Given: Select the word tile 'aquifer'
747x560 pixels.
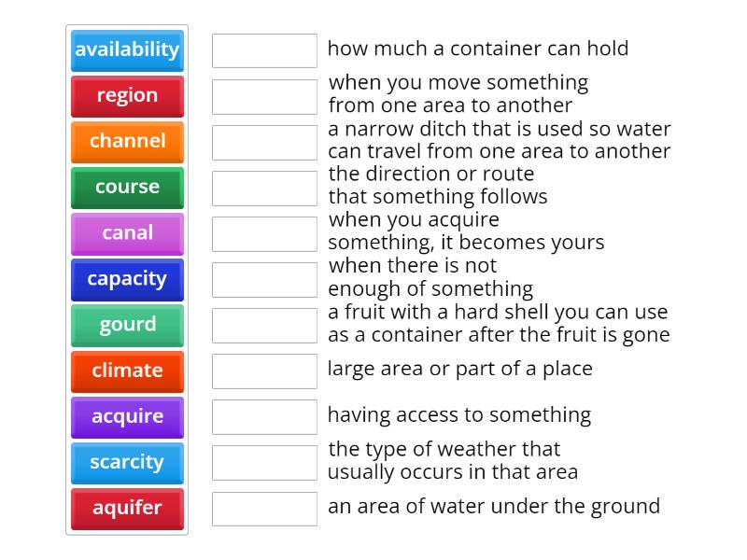Looking at the screenshot, I should (127, 509).
